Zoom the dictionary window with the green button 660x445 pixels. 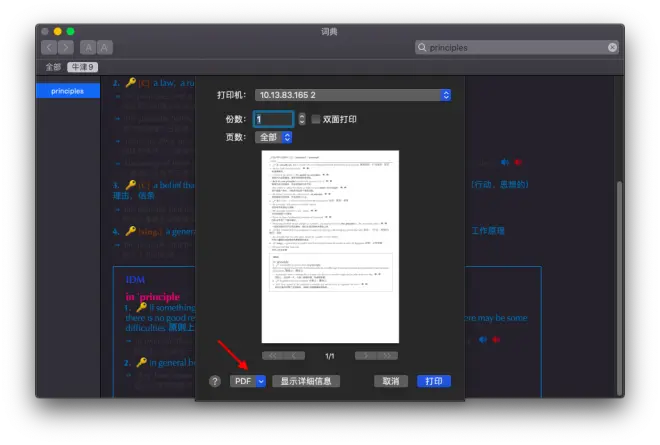70,32
